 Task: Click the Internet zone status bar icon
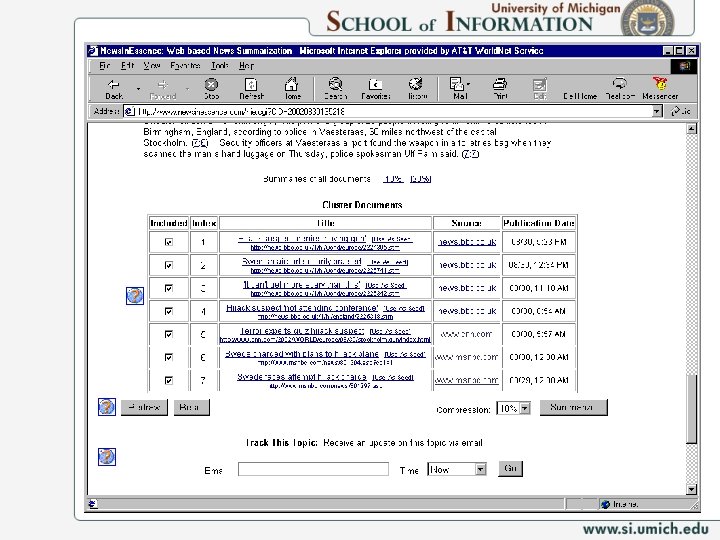click(606, 504)
